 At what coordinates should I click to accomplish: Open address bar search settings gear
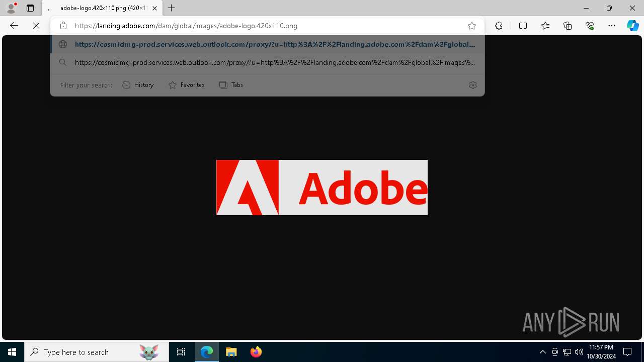[472, 85]
